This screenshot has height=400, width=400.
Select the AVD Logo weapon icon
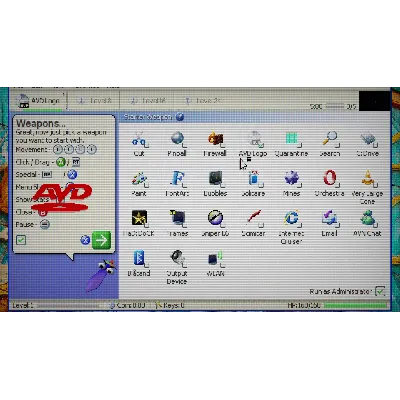coord(255,139)
